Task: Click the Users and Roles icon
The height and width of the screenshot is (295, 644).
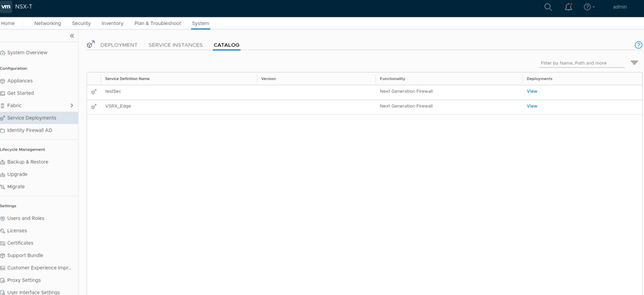Action: tap(3, 218)
